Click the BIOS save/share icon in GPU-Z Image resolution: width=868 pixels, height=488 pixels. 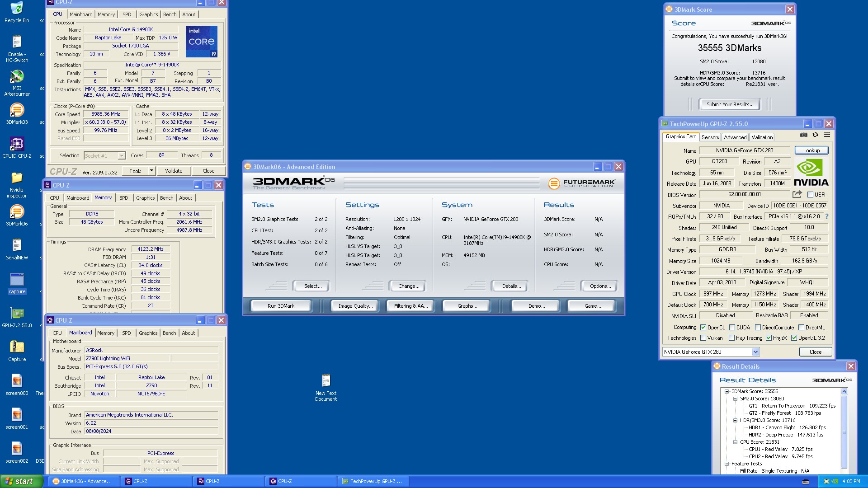(x=797, y=194)
